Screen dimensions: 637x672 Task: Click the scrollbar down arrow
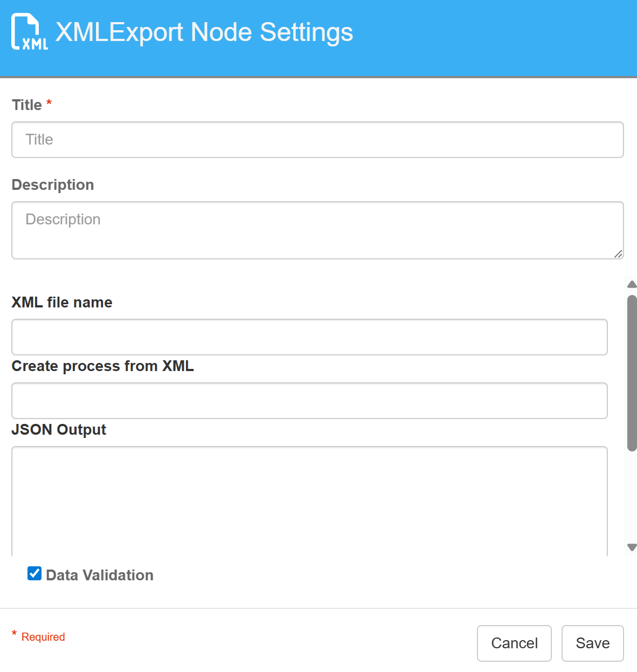point(631,547)
